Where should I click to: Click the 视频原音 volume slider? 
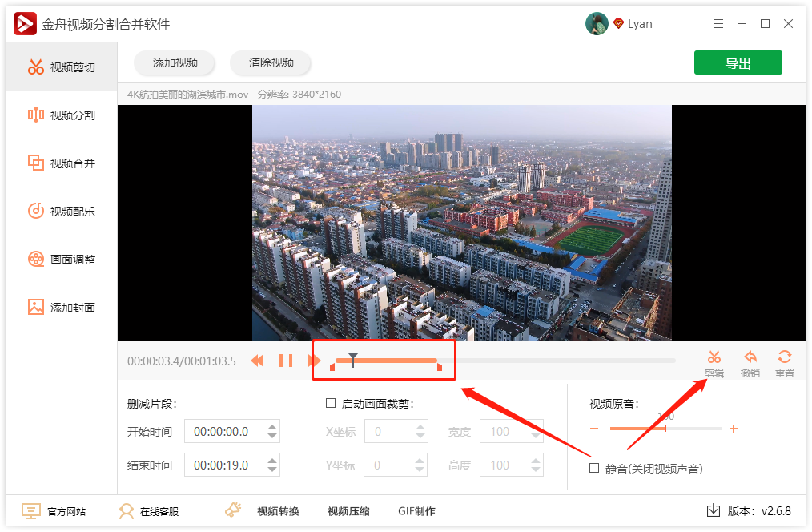click(665, 429)
